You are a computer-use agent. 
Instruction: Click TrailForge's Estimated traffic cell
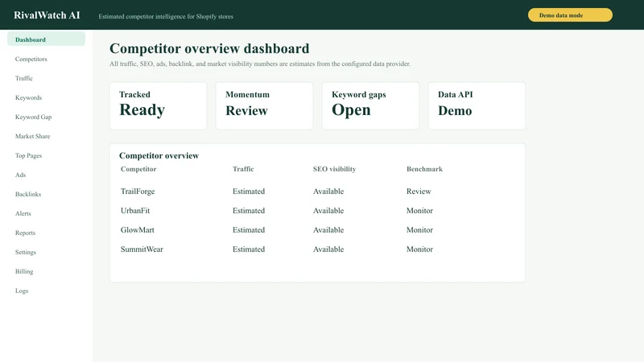249,191
